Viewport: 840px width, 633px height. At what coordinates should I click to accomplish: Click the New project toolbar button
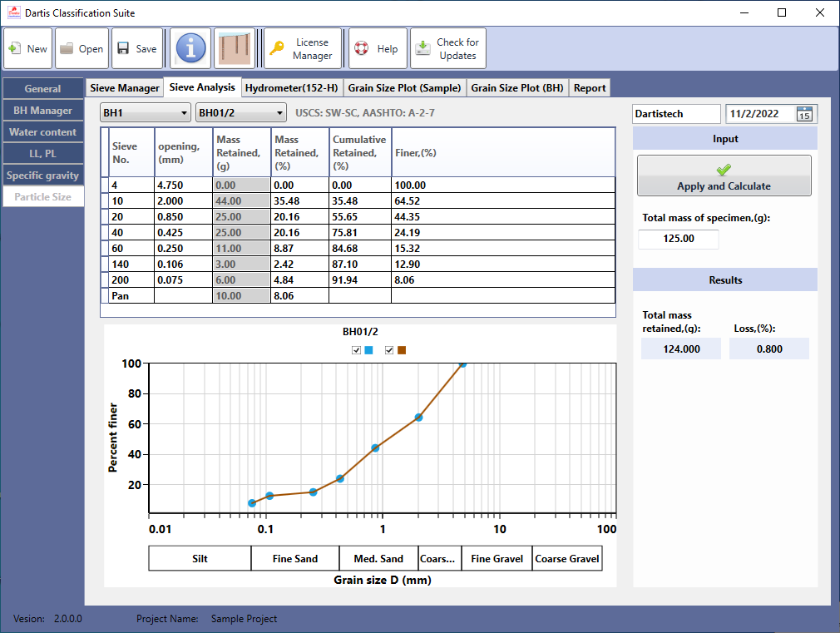point(27,49)
